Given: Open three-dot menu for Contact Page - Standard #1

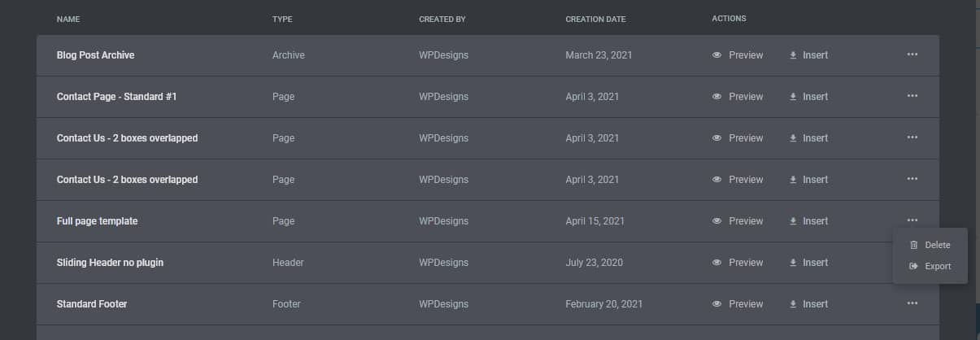Looking at the screenshot, I should 912,96.
